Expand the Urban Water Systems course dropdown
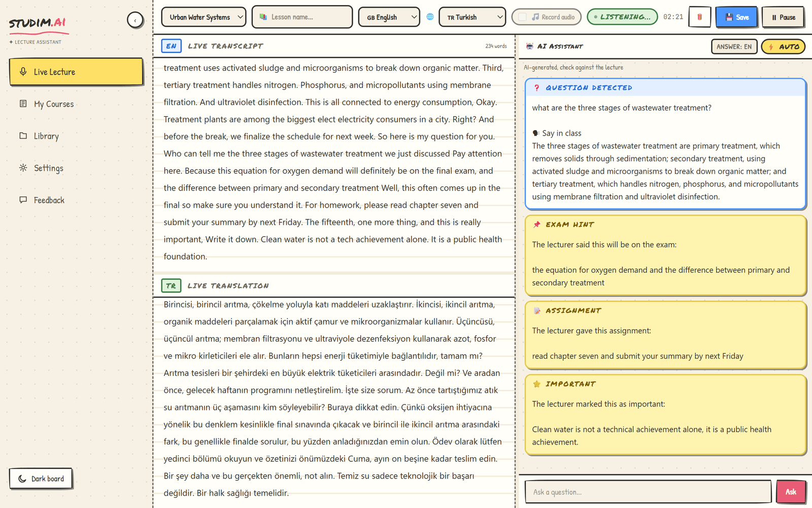812x508 pixels. click(204, 17)
